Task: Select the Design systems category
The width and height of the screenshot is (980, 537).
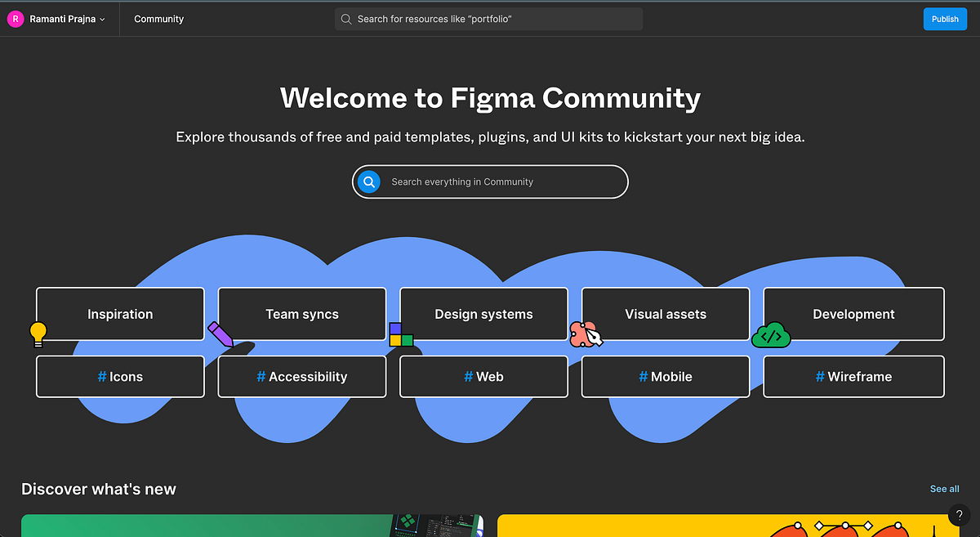Action: tap(483, 314)
